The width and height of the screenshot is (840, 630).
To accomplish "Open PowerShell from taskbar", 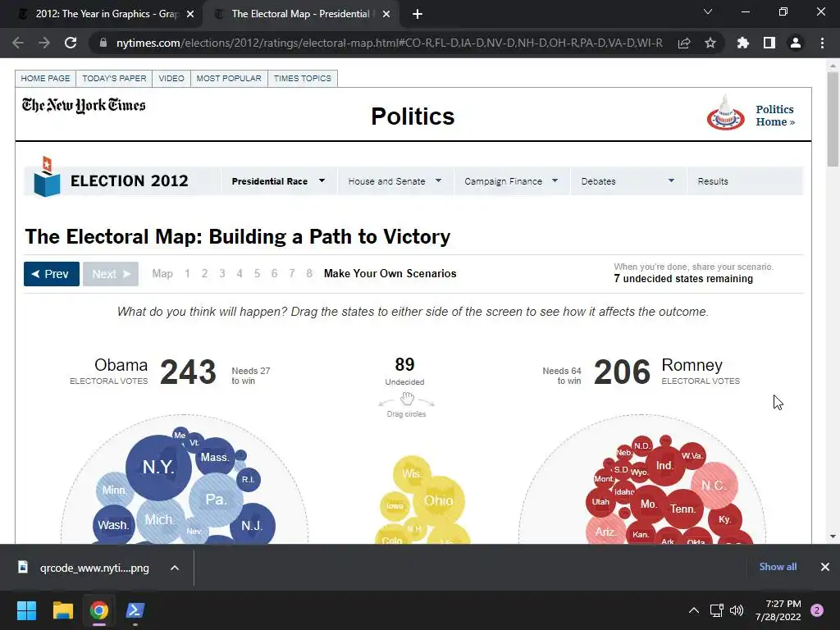I will [135, 610].
